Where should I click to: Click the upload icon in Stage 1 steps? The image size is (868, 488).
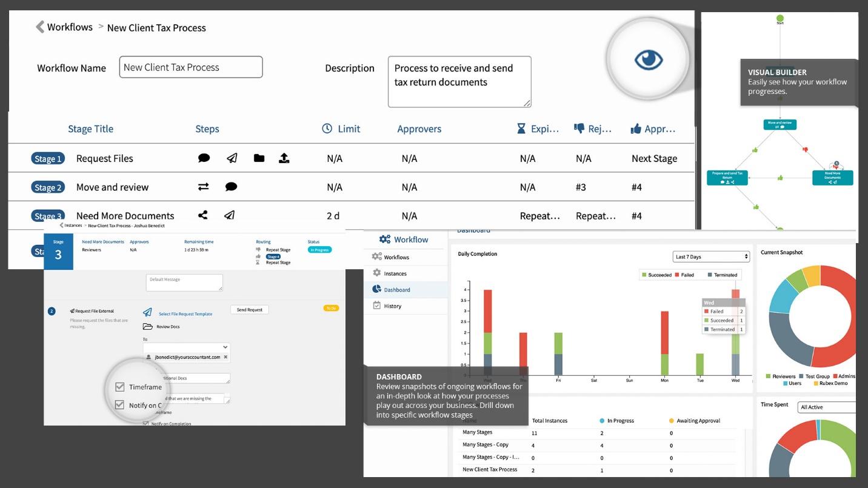[x=284, y=158]
